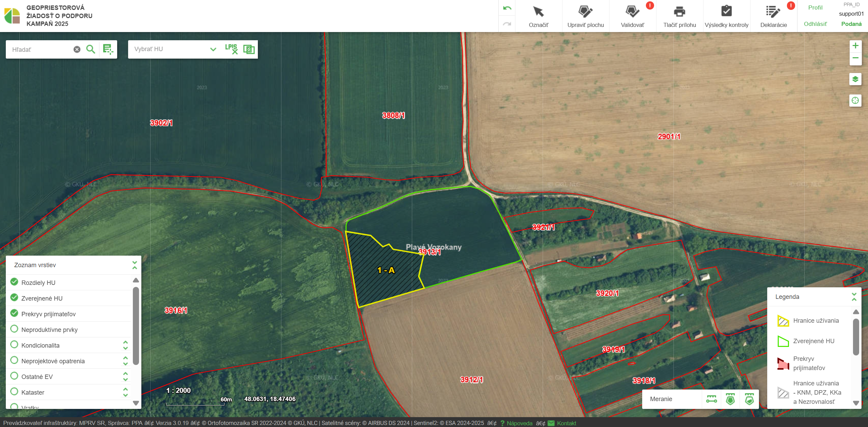The image size is (868, 427).
Task: Click the LPIS cancel icon
Action: (231, 49)
